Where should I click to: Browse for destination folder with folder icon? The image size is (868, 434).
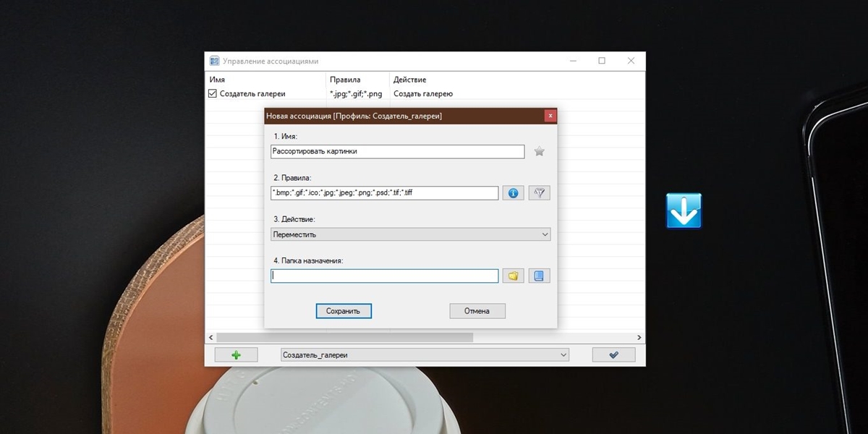click(513, 276)
